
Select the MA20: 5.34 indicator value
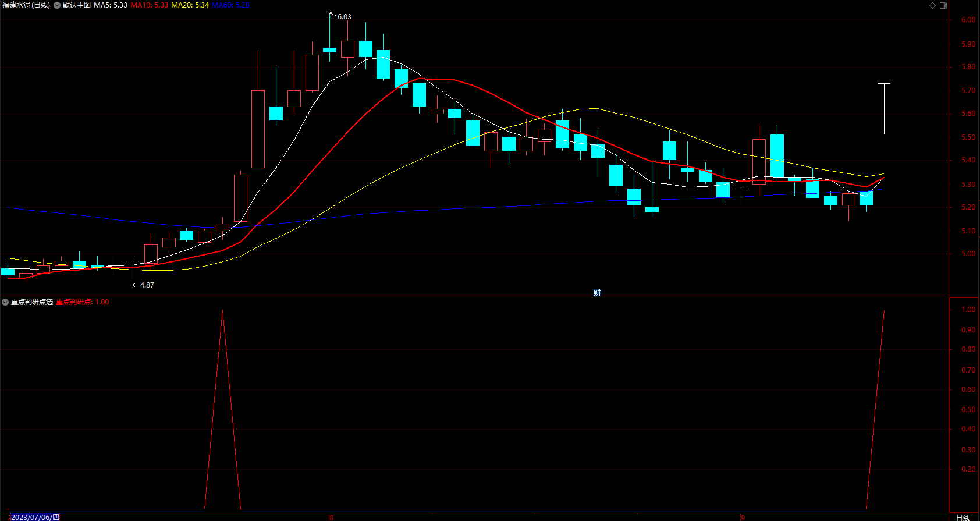190,5
